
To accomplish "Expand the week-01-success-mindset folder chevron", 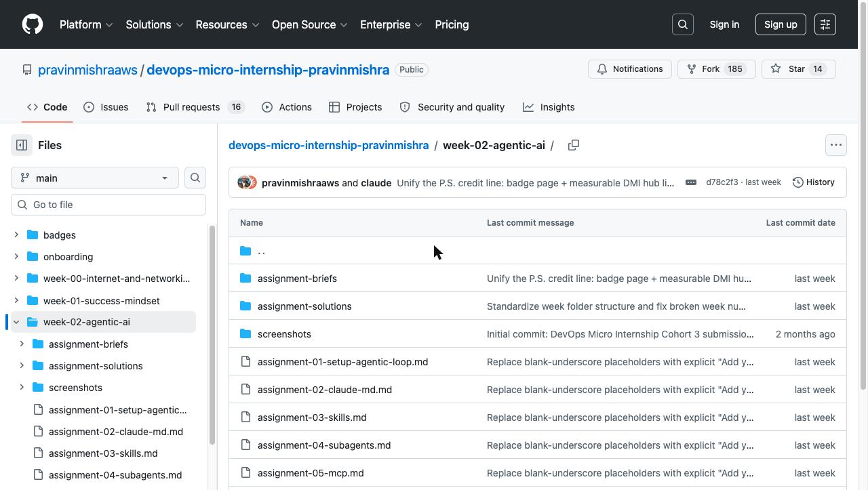I will click(16, 300).
